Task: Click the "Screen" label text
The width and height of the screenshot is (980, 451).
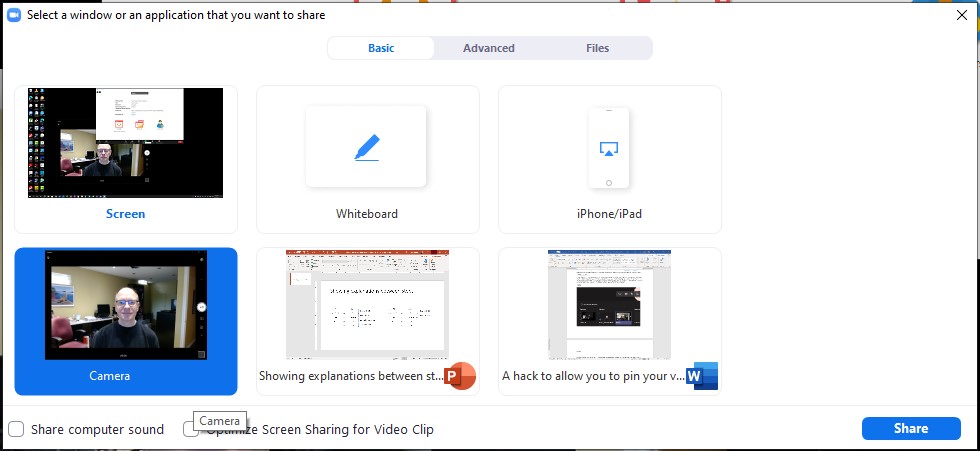Action: tap(126, 214)
